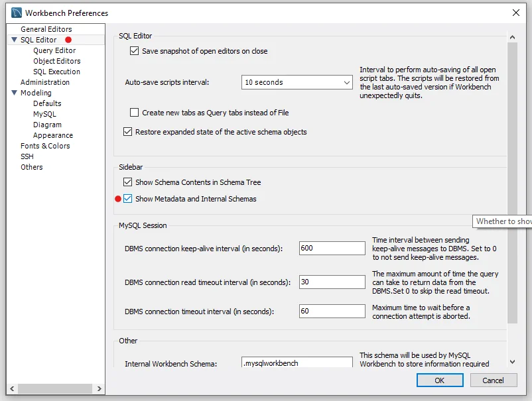This screenshot has height=401, width=532.
Task: Toggle Save snapshot of open editors on close
Action: pos(135,51)
